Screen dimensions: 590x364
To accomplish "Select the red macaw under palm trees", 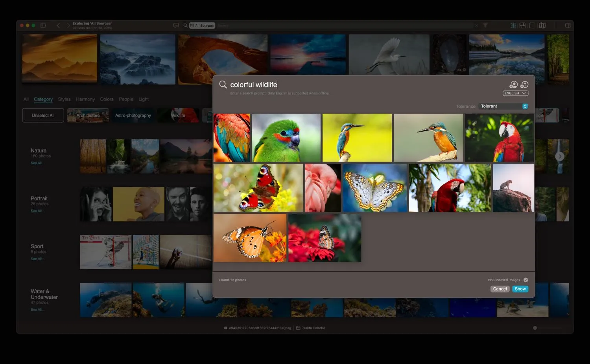I will pos(450,188).
